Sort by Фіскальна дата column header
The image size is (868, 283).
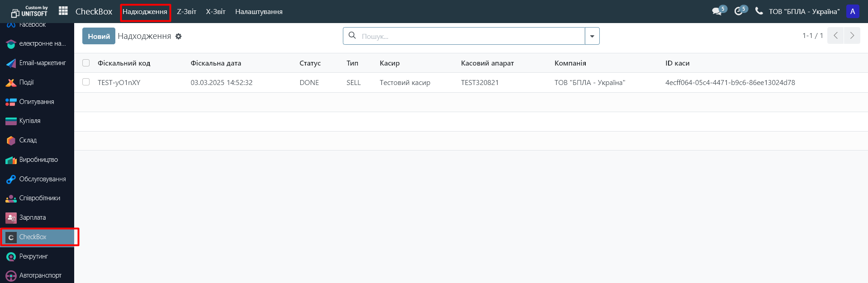216,63
